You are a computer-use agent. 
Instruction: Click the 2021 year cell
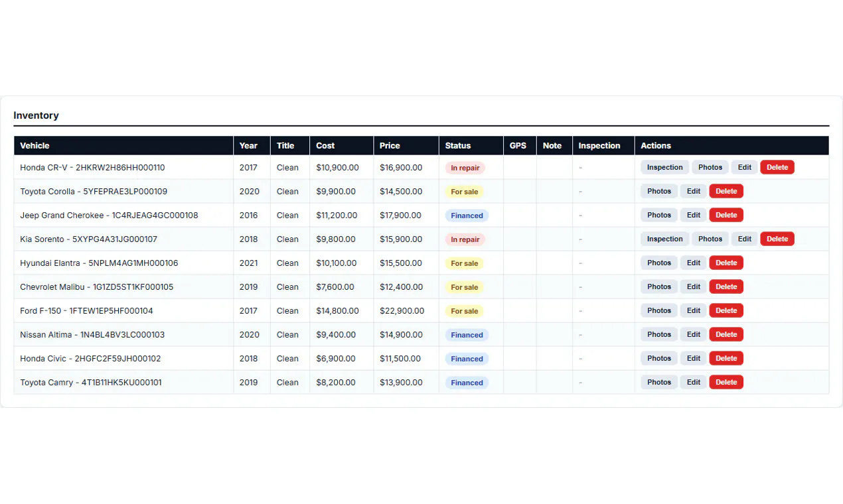(252, 263)
